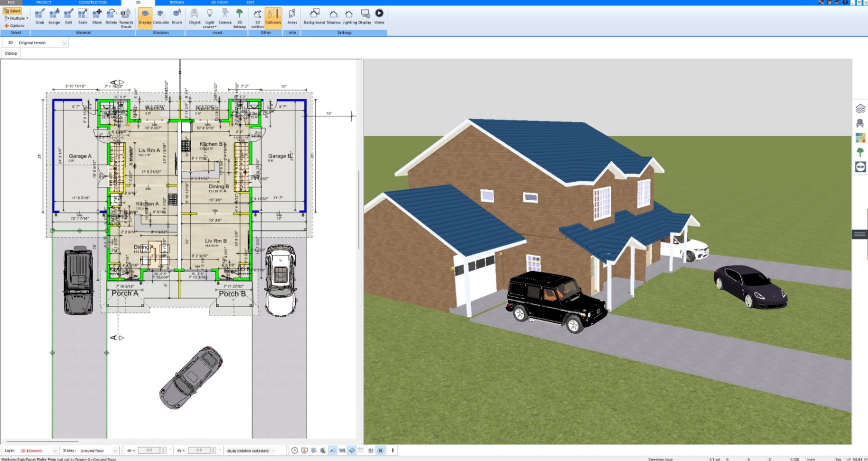The width and height of the screenshot is (868, 461).
Task: Open the Areas info tool
Action: pyautogui.click(x=292, y=17)
